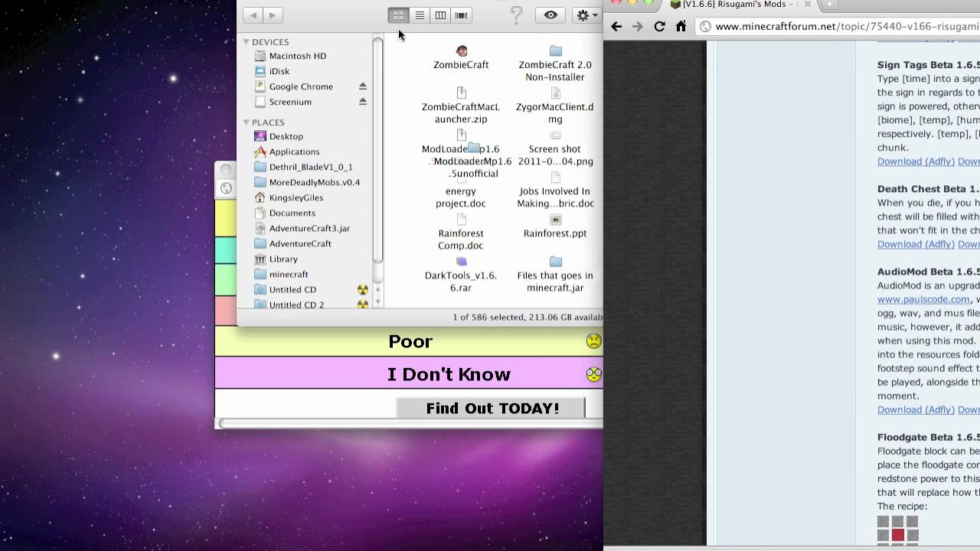Select the ZombieCraft 2.0 Non-Installer folder
The height and width of the screenshot is (551, 980).
(555, 64)
